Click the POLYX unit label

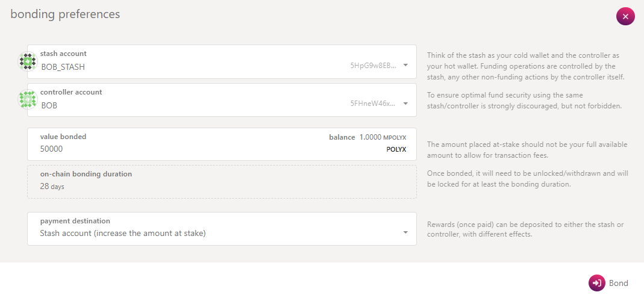tap(396, 149)
